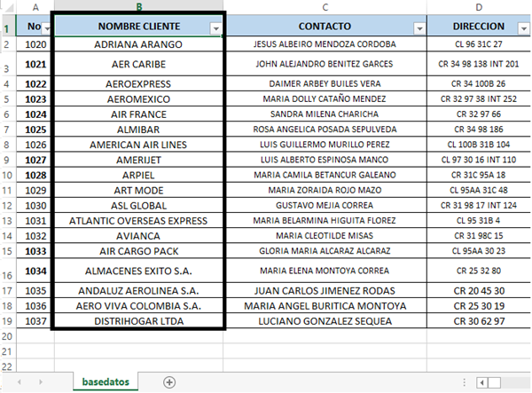The height and width of the screenshot is (393, 532).
Task: Select cell ART MODE
Action: pyautogui.click(x=138, y=191)
